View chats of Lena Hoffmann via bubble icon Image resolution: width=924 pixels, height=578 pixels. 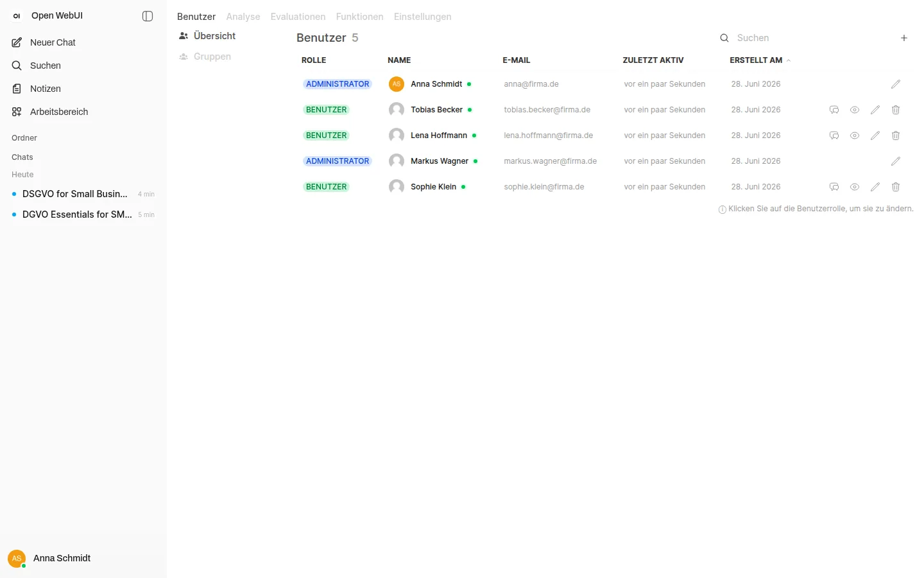point(834,136)
